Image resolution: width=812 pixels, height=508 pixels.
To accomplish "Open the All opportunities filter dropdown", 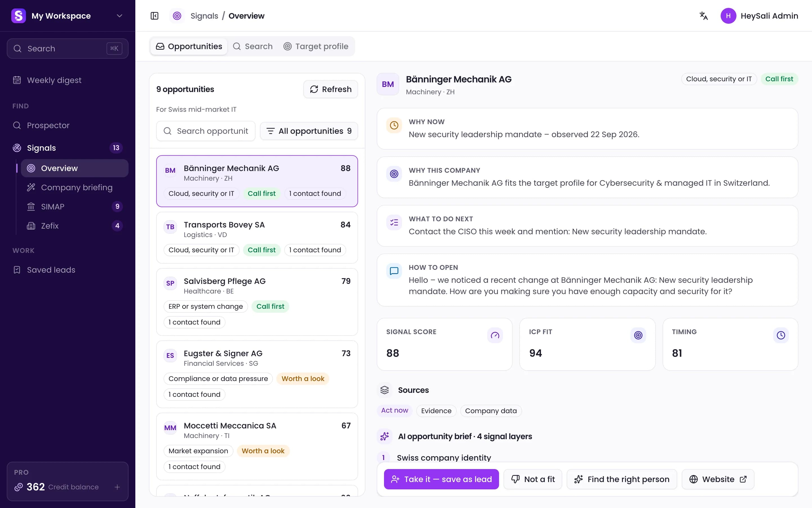I will 309,131.
